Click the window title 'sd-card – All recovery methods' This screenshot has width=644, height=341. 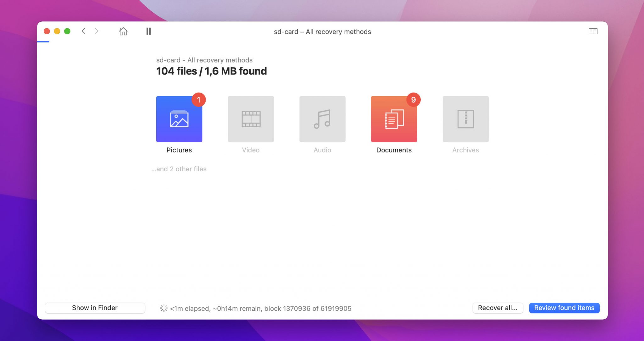coord(322,31)
